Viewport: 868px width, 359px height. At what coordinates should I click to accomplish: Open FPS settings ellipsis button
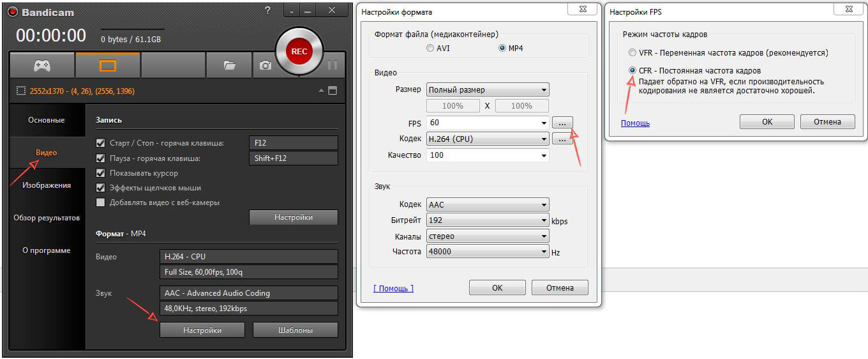pos(562,122)
